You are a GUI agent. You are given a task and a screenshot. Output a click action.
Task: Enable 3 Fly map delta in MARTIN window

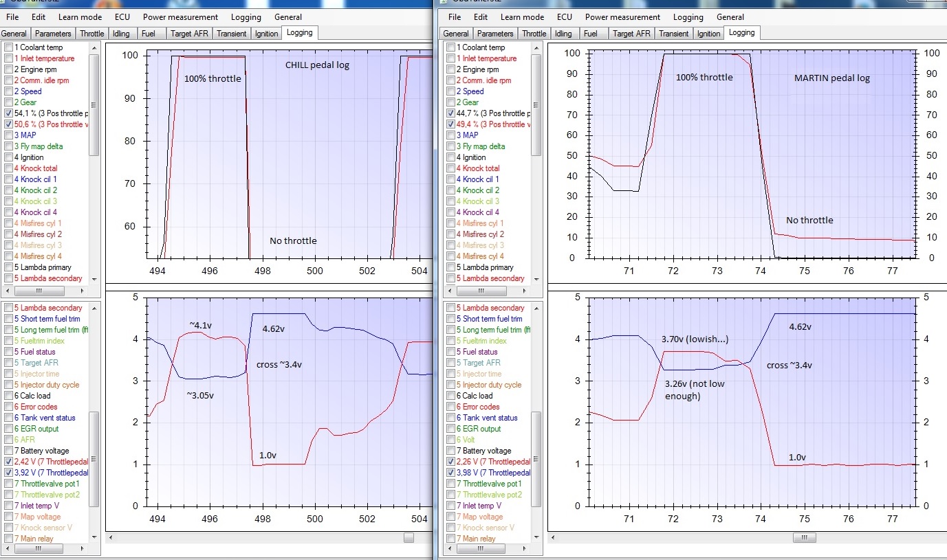[x=451, y=146]
